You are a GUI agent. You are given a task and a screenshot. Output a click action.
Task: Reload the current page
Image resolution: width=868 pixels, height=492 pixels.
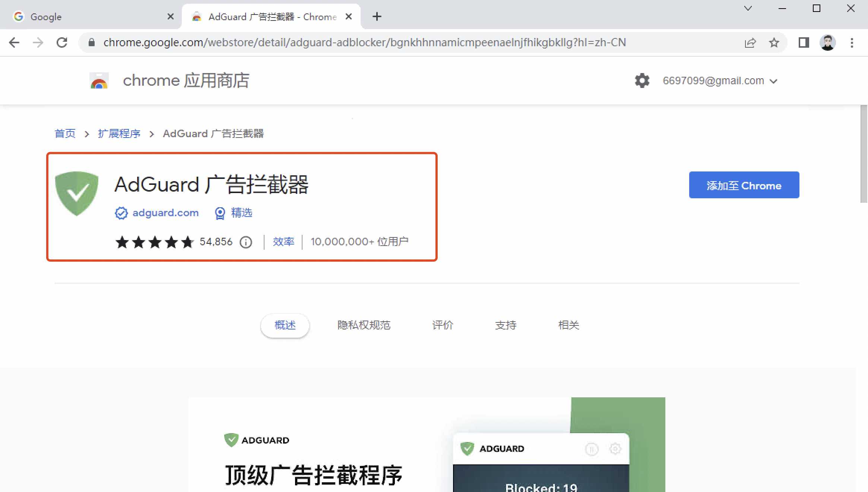tap(62, 42)
